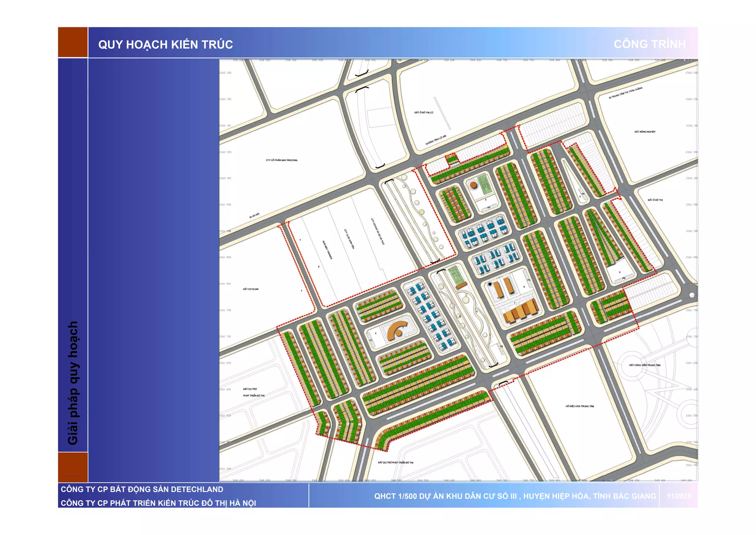Click the brown square at top-left corner
Viewport: 756px width, 535px height.
coord(73,42)
